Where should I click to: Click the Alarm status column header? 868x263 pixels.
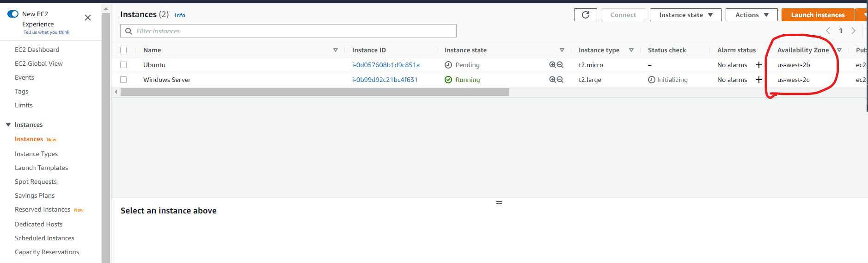(x=736, y=50)
